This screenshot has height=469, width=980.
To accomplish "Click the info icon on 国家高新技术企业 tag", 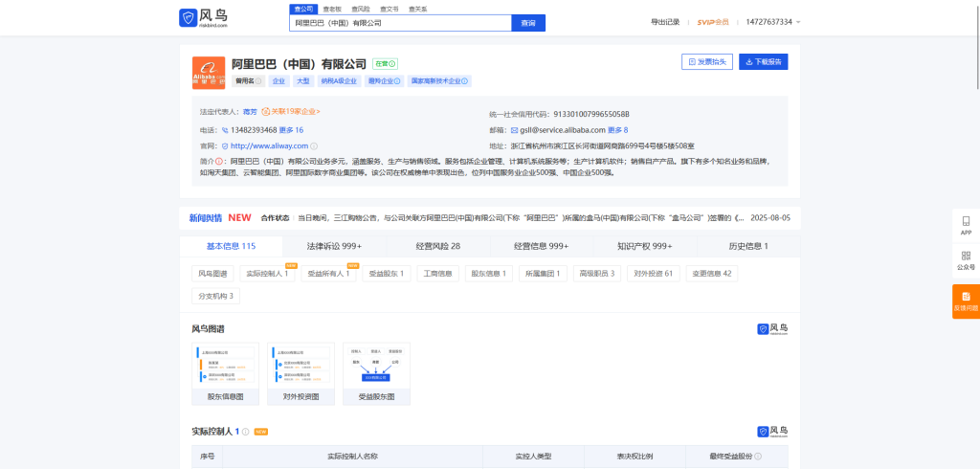I will click(464, 81).
